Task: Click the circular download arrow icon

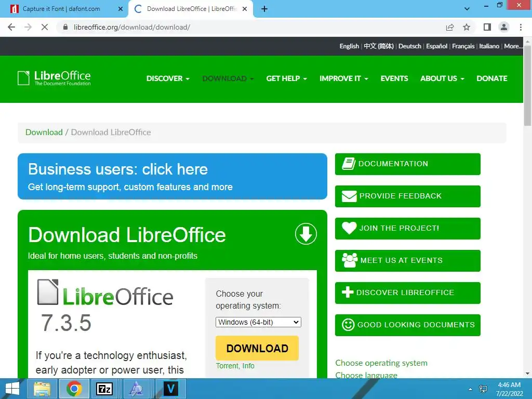Action: pyautogui.click(x=305, y=234)
